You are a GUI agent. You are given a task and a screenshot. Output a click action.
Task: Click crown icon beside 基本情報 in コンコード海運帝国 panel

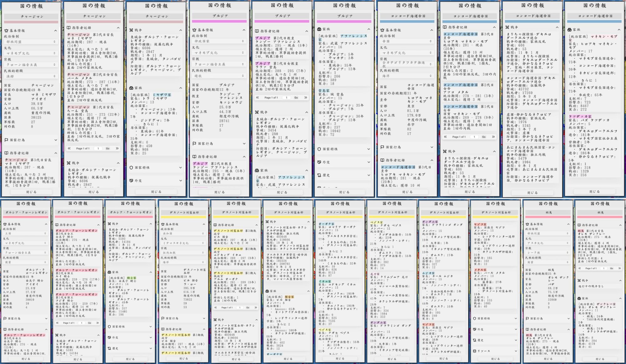coord(382,30)
